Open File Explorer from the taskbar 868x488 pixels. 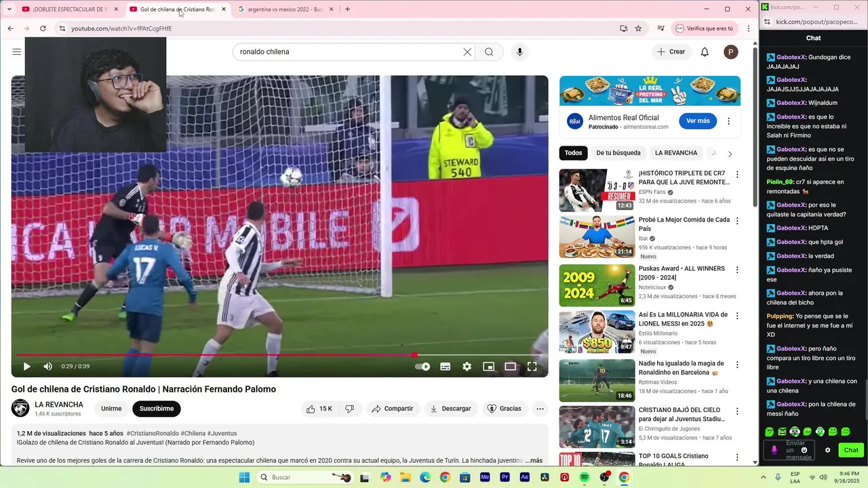pyautogui.click(x=406, y=477)
